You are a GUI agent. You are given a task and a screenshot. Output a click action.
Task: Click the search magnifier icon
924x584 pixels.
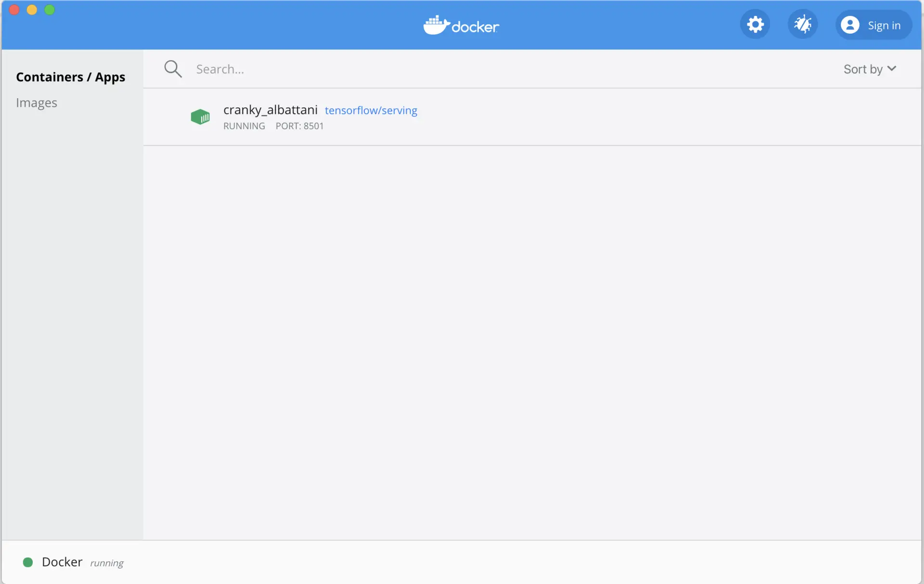tap(173, 69)
